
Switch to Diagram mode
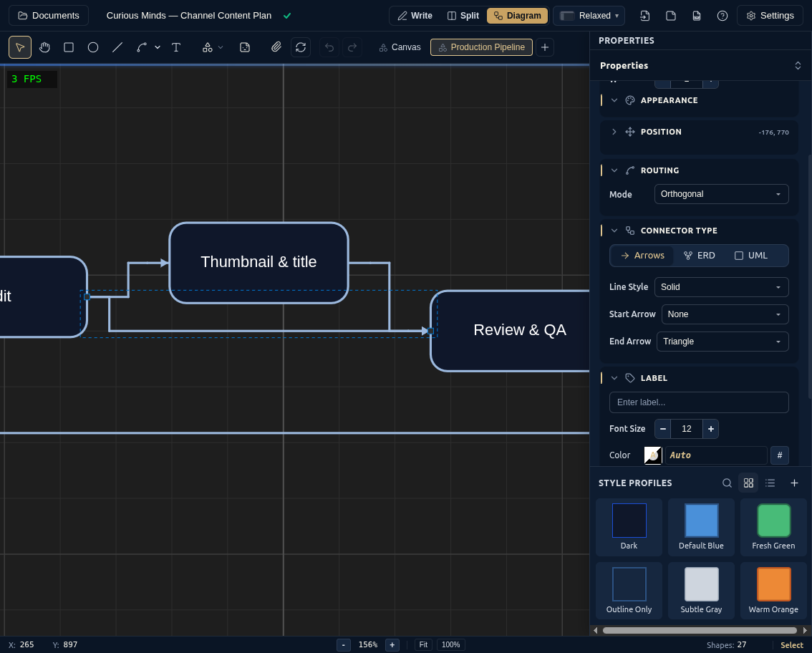517,16
